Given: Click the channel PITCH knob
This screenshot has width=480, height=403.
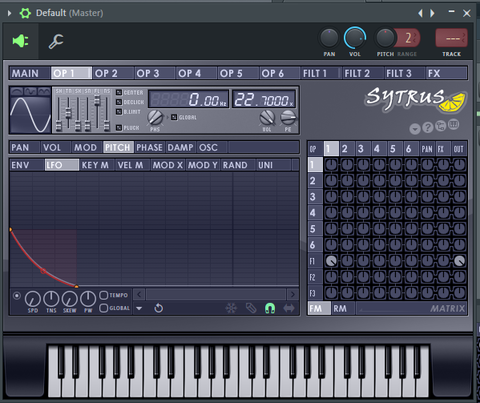Looking at the screenshot, I should pos(385,38).
